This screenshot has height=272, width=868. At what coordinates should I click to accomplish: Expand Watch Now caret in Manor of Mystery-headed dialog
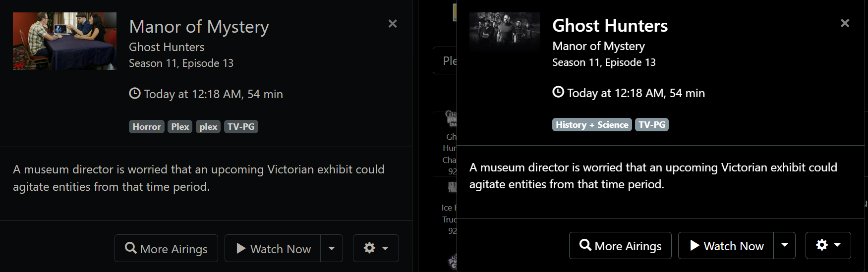332,248
